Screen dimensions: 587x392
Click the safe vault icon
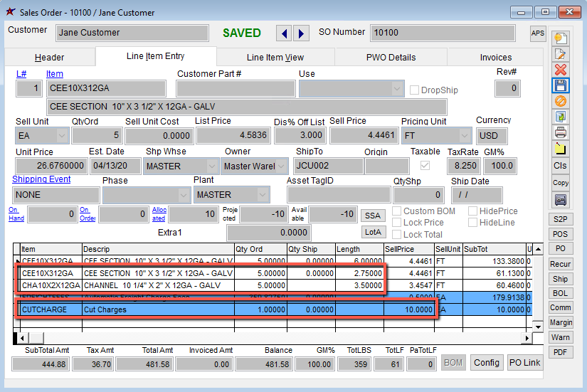561,199
